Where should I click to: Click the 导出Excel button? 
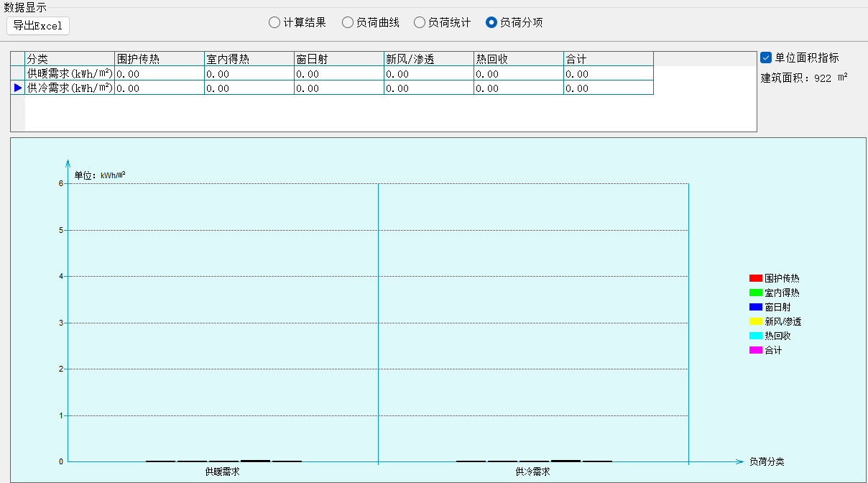click(38, 26)
